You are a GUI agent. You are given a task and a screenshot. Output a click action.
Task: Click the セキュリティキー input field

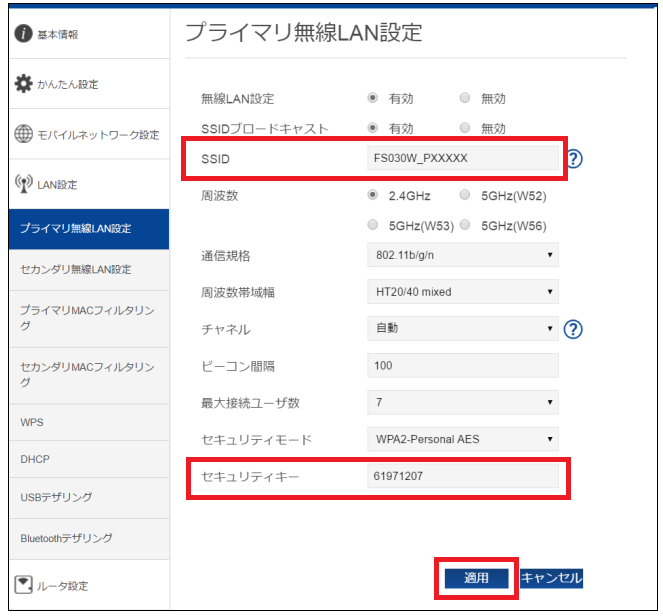pos(462,476)
